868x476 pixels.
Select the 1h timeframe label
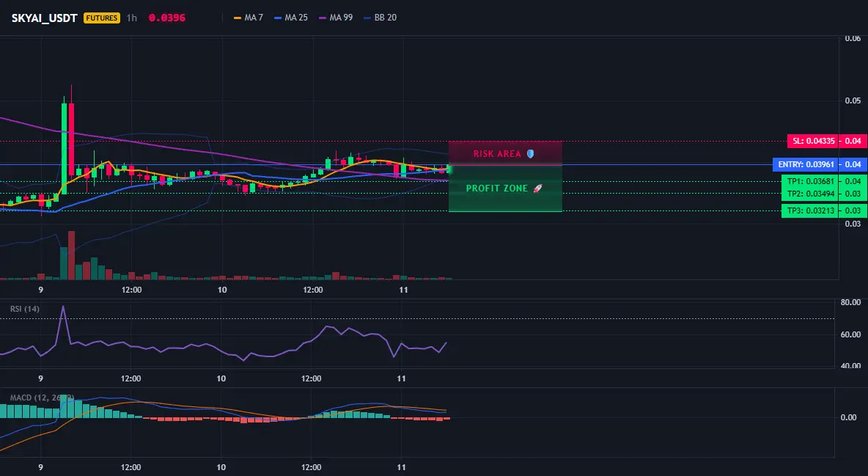point(132,18)
